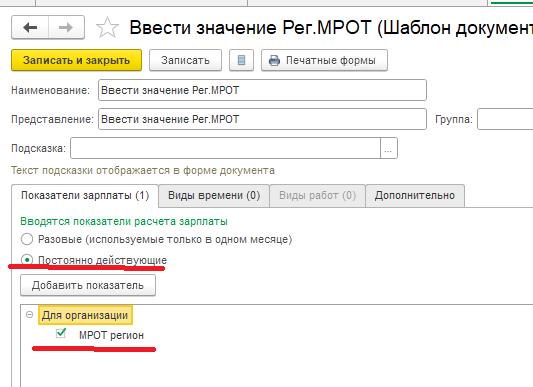533x387 pixels.
Task: Uncheck the МРОТ регион checkbox
Action: coord(61,333)
